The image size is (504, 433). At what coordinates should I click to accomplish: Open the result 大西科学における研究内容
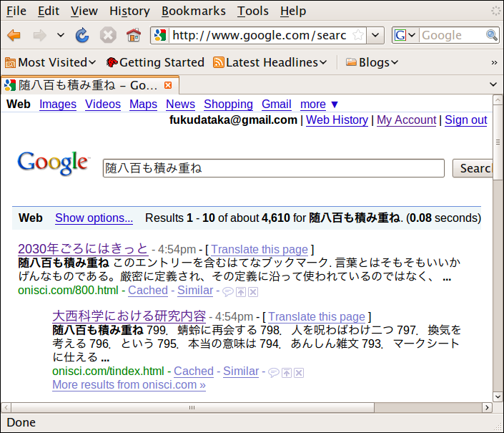(129, 316)
